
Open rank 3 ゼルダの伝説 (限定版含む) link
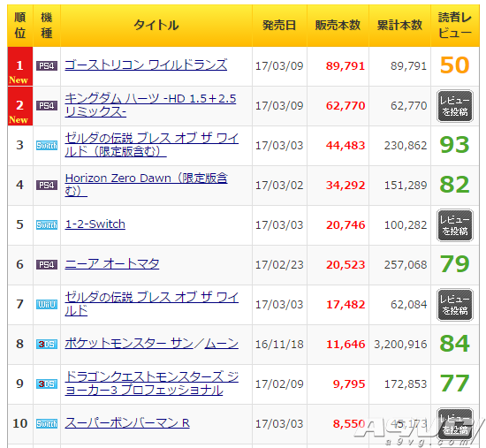[x=152, y=145]
